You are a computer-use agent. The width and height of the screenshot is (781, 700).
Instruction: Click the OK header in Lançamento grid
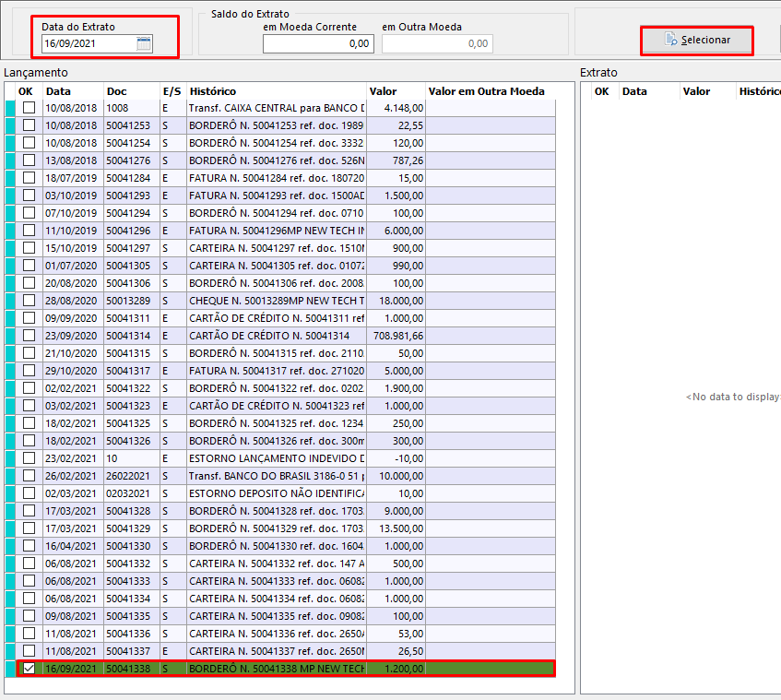[x=26, y=91]
